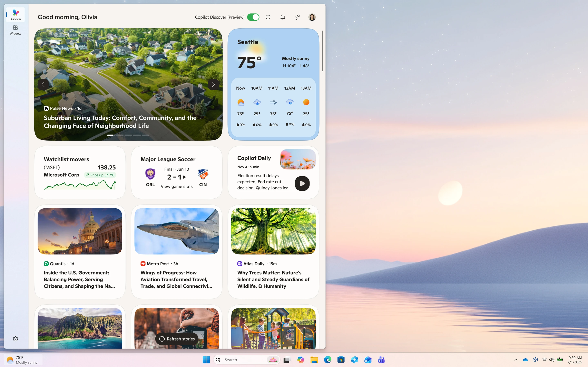Play the Copilot Daily briefing
588x367 pixels.
click(302, 183)
